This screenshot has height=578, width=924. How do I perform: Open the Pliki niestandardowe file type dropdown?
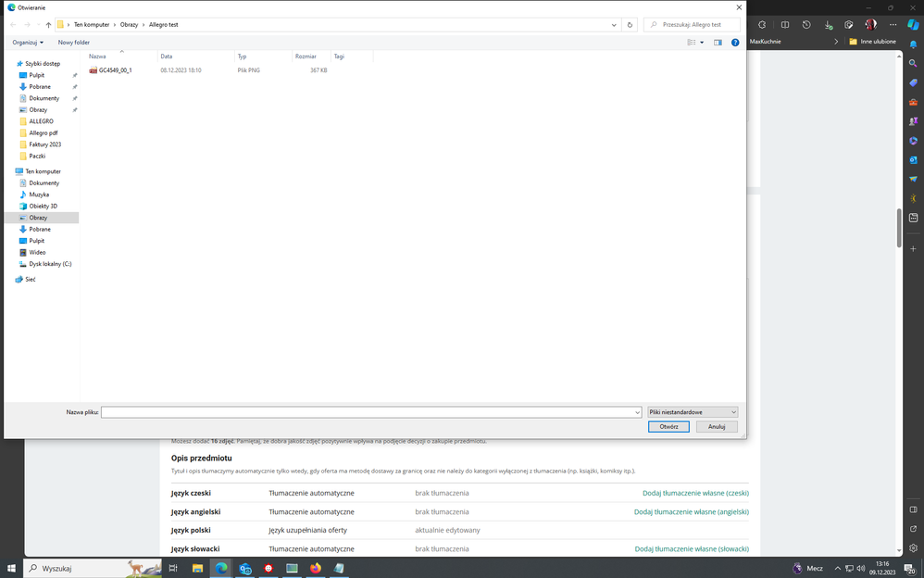[x=693, y=412]
